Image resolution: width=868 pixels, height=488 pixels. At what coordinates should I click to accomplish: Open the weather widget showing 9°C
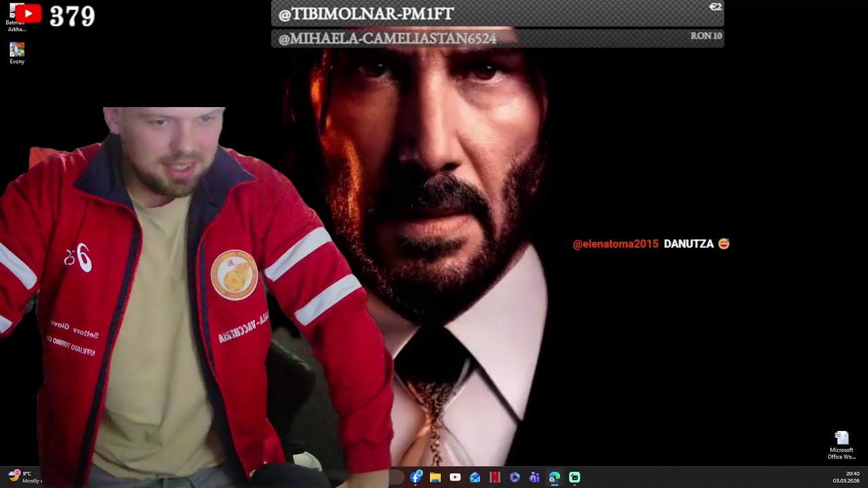click(24, 476)
